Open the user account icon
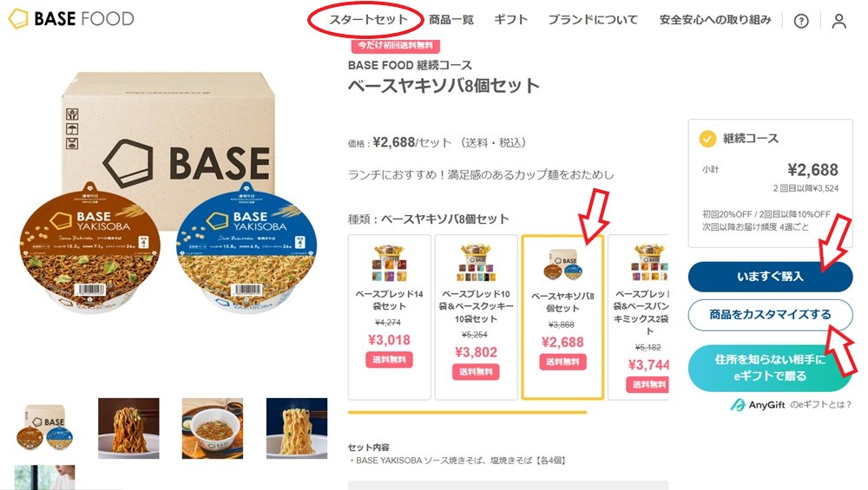The height and width of the screenshot is (490, 868). (838, 21)
